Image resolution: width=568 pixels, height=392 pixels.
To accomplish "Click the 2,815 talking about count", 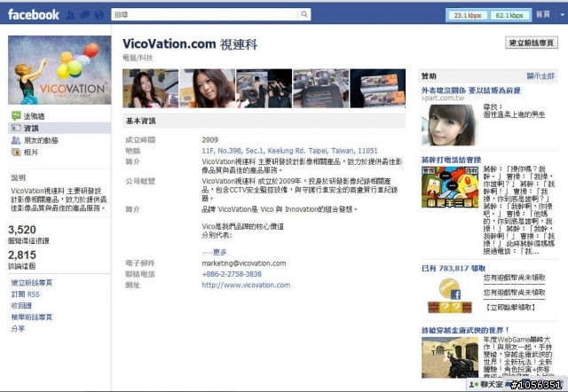I will (x=22, y=255).
